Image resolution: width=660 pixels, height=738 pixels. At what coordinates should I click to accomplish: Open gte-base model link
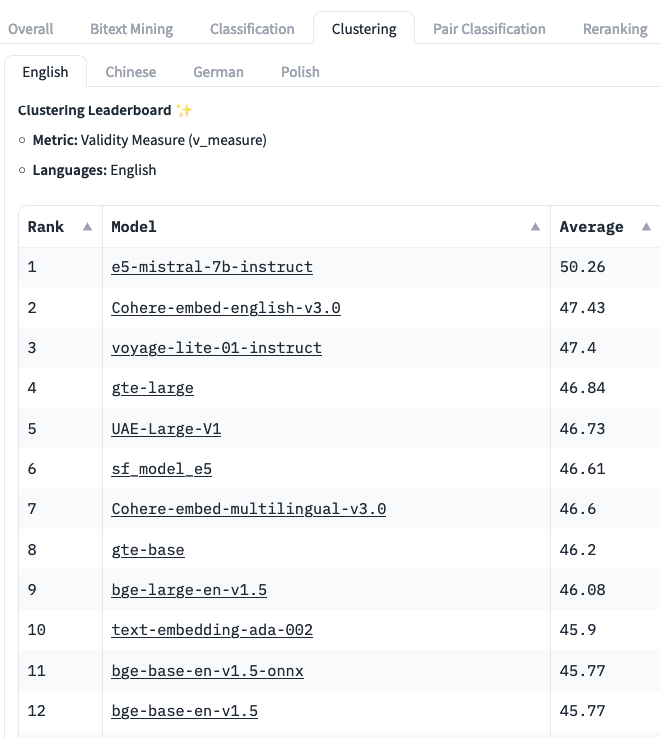(x=148, y=550)
